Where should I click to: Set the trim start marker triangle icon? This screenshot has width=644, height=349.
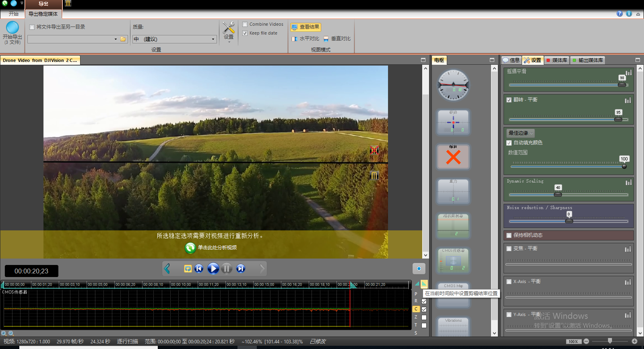click(x=417, y=284)
